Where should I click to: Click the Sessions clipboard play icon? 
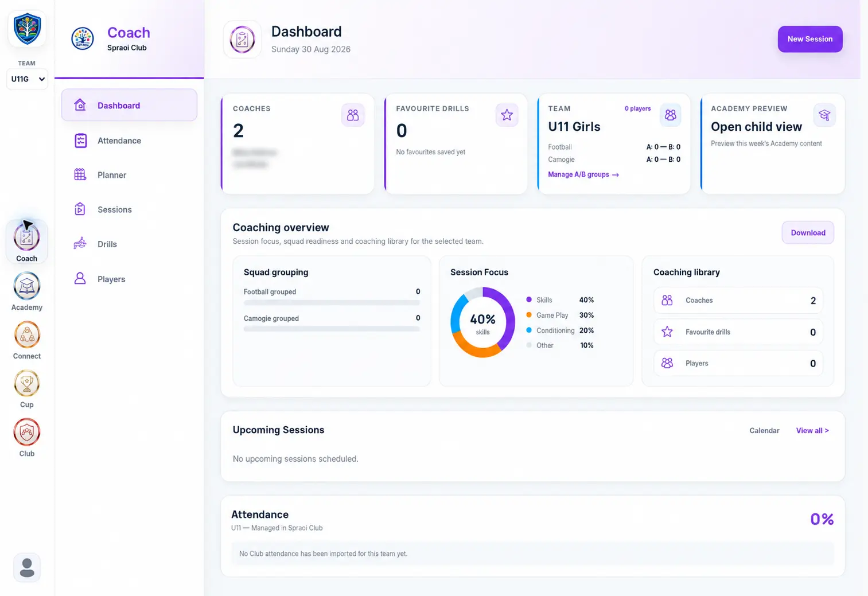[80, 209]
